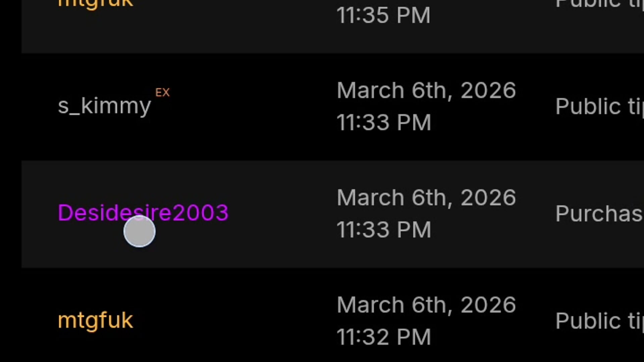
Task: Click Public tip label in 11:35 PM row
Action: (599, 4)
